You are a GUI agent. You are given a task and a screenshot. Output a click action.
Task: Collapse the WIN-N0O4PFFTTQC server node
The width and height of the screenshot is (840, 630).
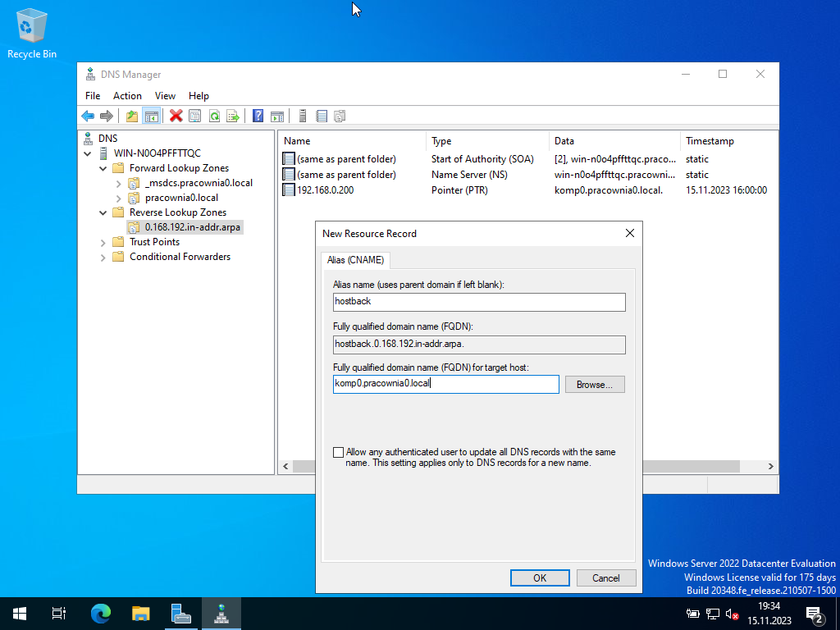88,153
